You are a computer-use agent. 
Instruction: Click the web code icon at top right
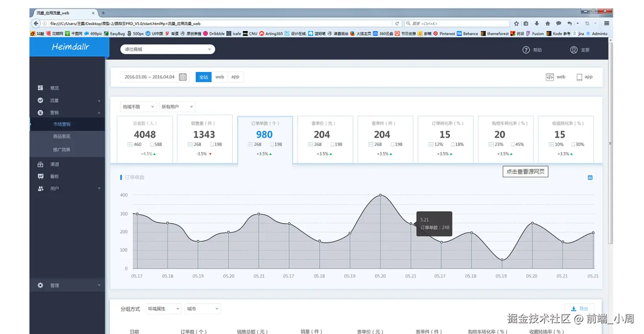coord(550,77)
